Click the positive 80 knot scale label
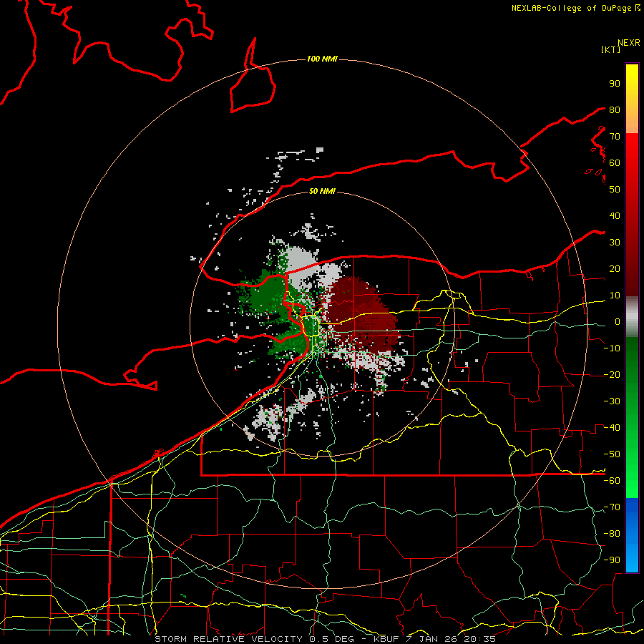The image size is (644, 644). (x=615, y=109)
